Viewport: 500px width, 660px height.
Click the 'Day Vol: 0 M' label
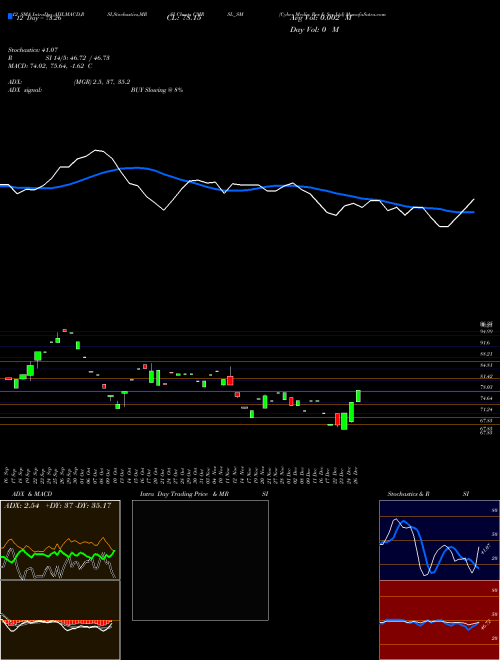(314, 30)
